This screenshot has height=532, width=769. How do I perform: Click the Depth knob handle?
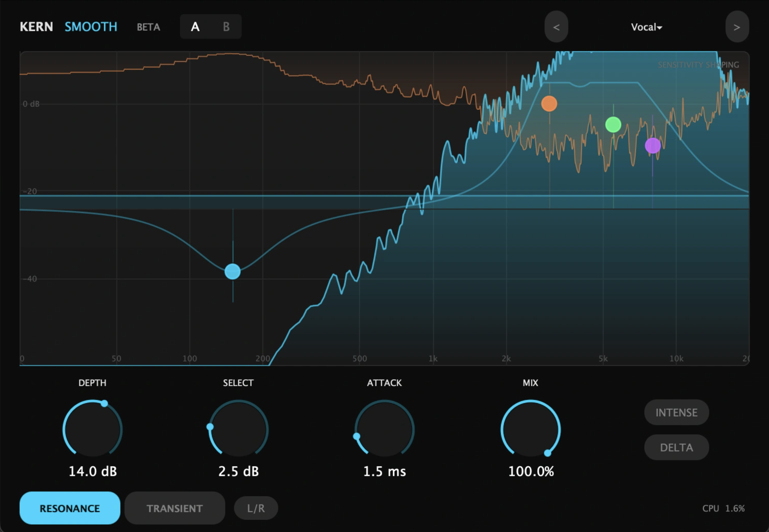104,403
